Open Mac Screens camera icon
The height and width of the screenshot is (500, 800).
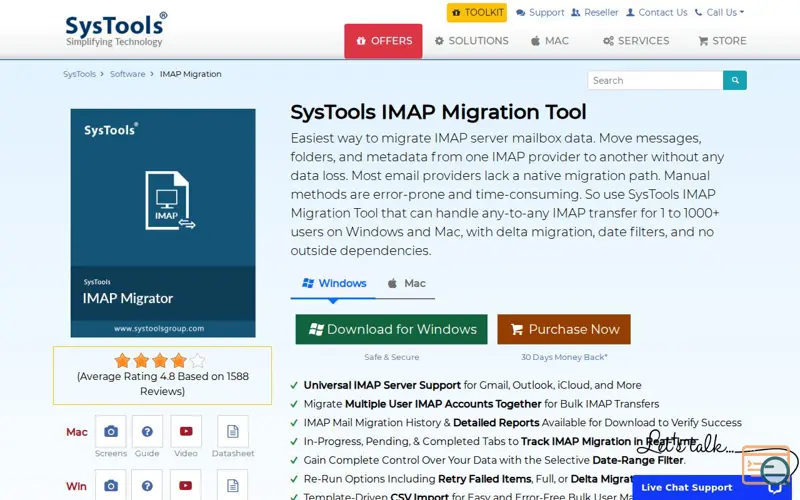click(111, 432)
